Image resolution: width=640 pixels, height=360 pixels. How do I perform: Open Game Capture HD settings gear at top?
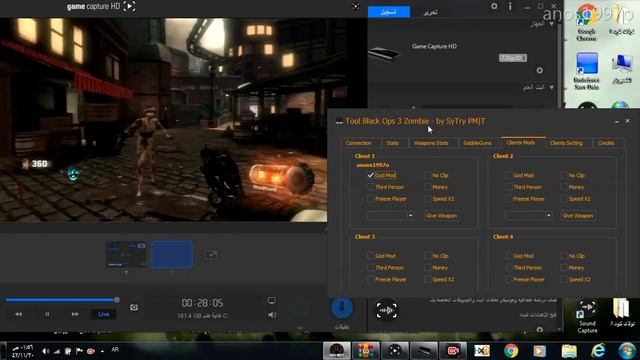coord(494,6)
